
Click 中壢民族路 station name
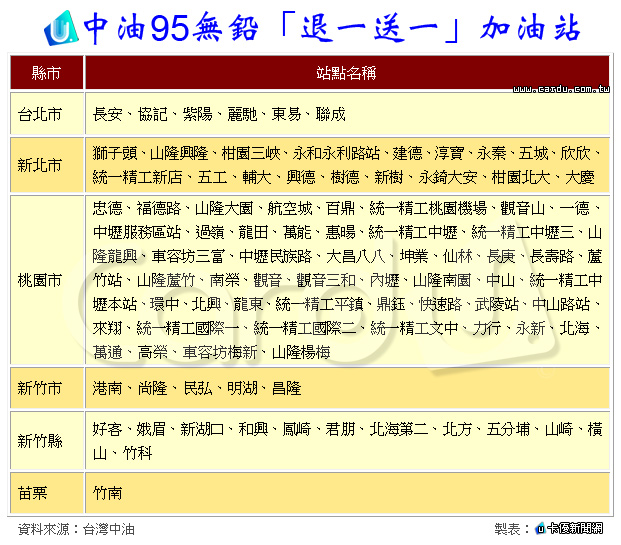[276, 257]
